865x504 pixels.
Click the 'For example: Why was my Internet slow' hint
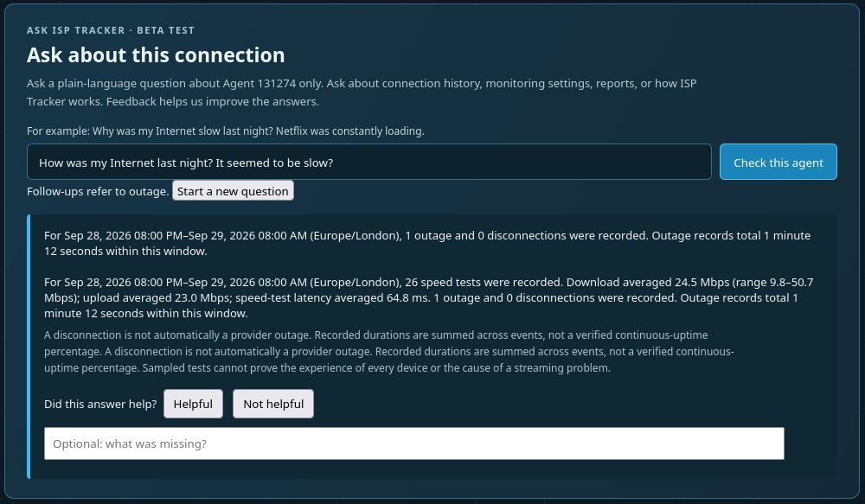pyautogui.click(x=226, y=131)
